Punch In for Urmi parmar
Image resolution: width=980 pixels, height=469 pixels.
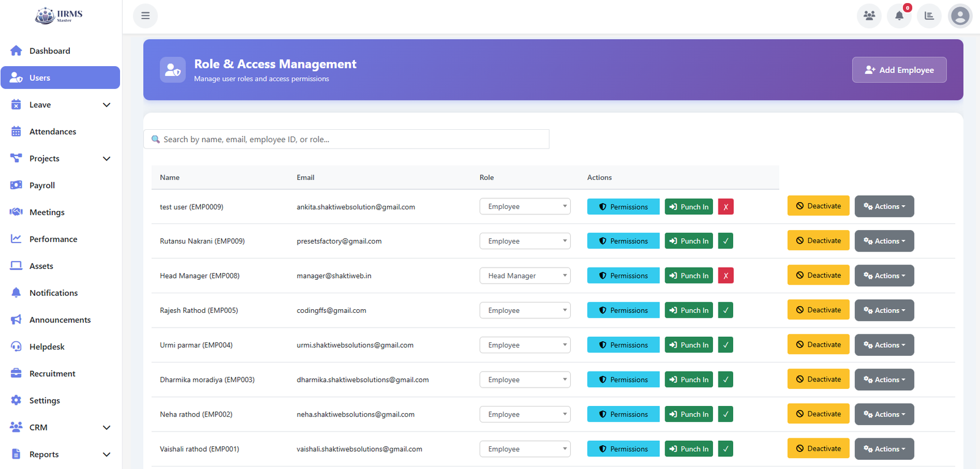tap(689, 345)
